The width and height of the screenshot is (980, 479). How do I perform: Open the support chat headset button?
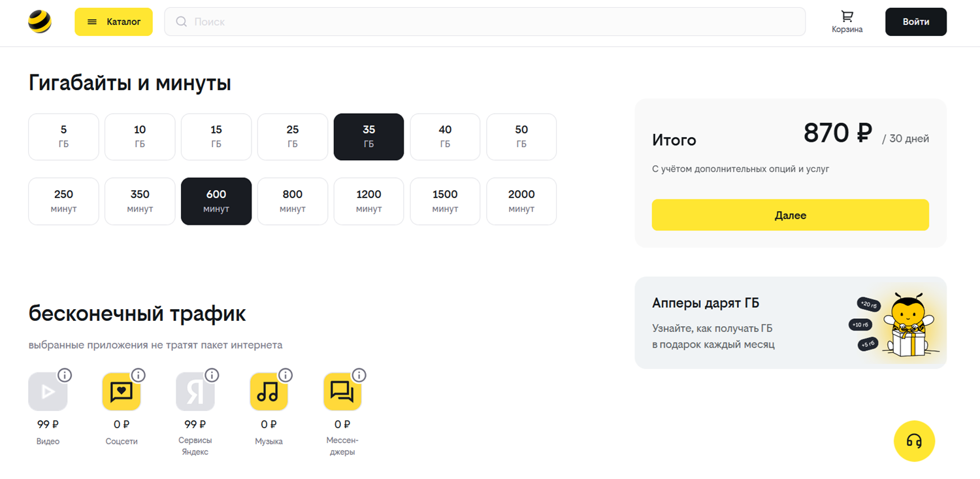[x=914, y=441]
